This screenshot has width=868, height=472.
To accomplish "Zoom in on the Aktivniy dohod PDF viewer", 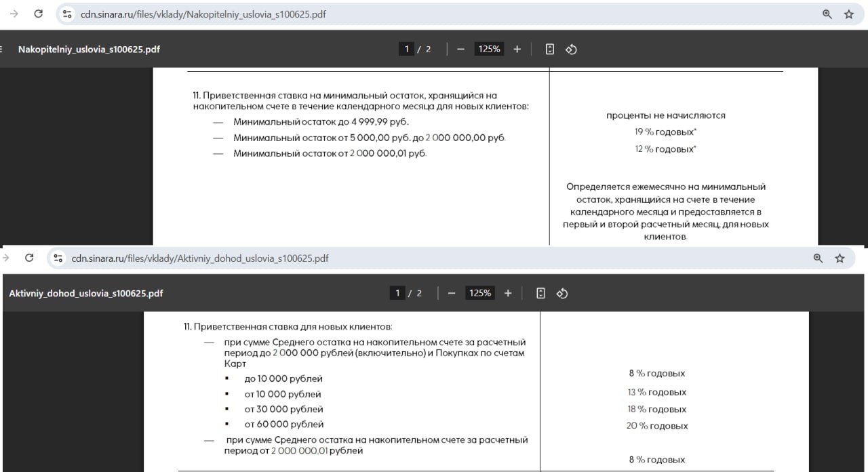I will click(x=508, y=293).
